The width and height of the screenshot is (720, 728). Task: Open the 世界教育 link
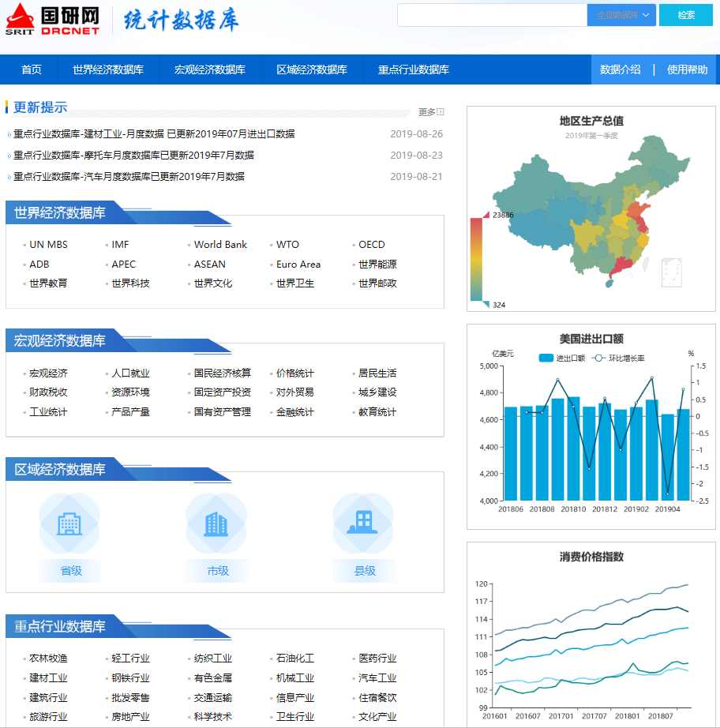tap(48, 283)
